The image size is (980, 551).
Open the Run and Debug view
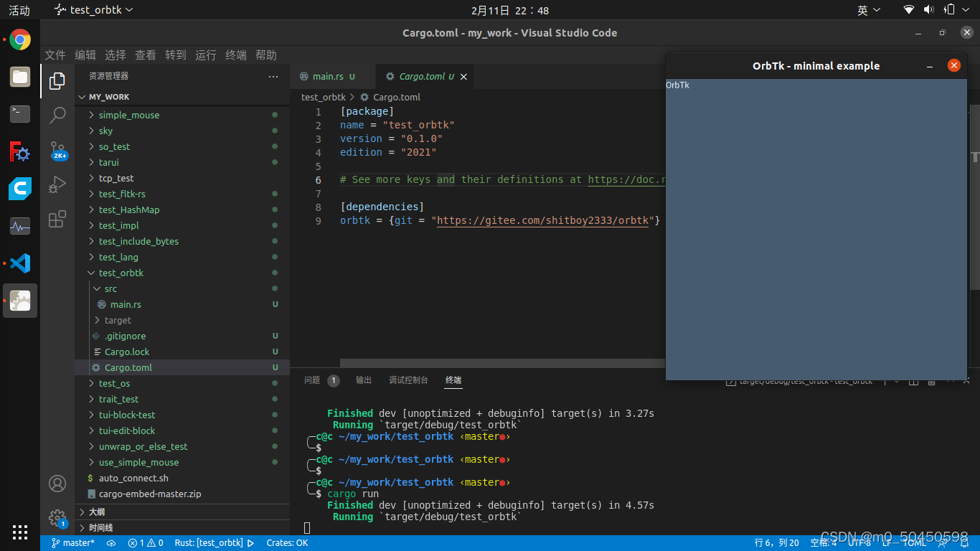(x=57, y=185)
